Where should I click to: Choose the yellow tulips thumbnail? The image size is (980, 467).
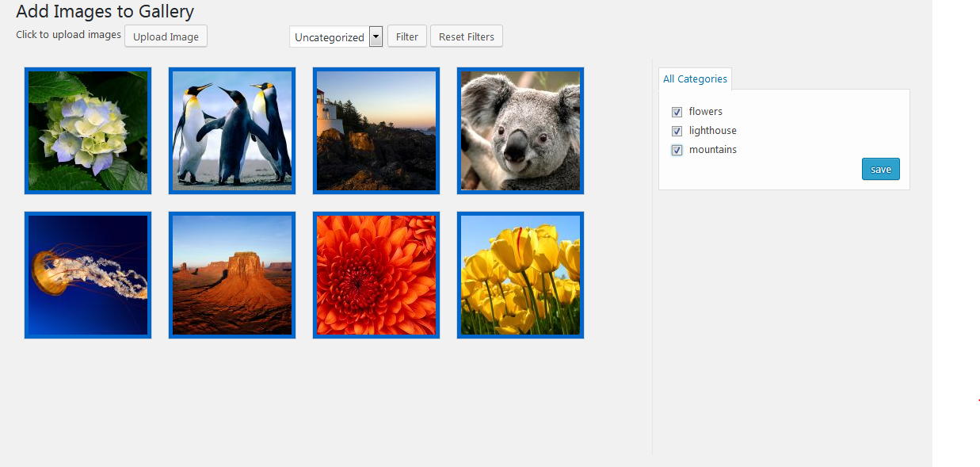pyautogui.click(x=521, y=275)
